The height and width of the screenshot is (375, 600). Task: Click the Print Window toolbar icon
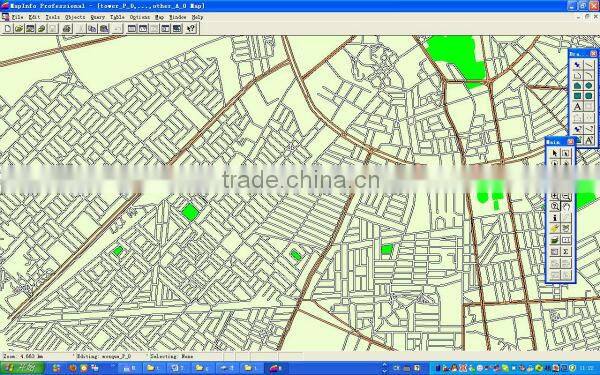[67, 29]
